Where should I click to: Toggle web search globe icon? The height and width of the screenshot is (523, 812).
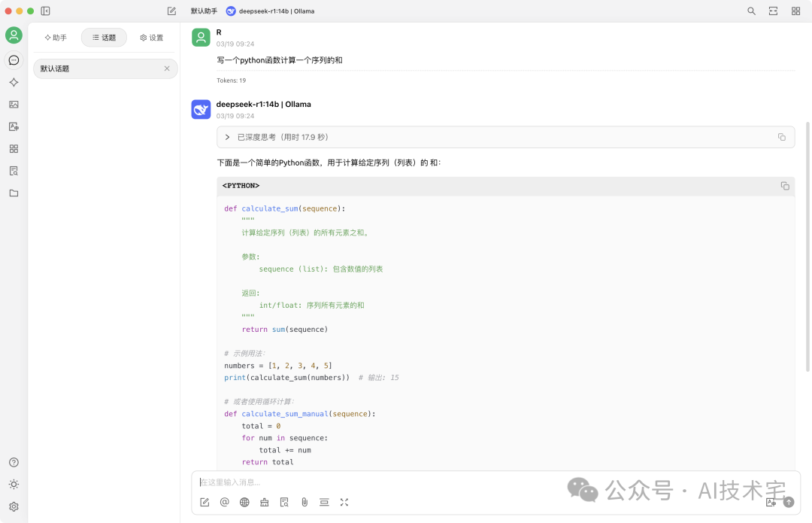click(244, 502)
